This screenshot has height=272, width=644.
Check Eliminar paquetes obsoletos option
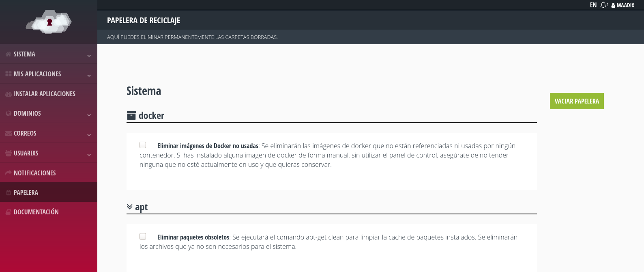pos(143,236)
